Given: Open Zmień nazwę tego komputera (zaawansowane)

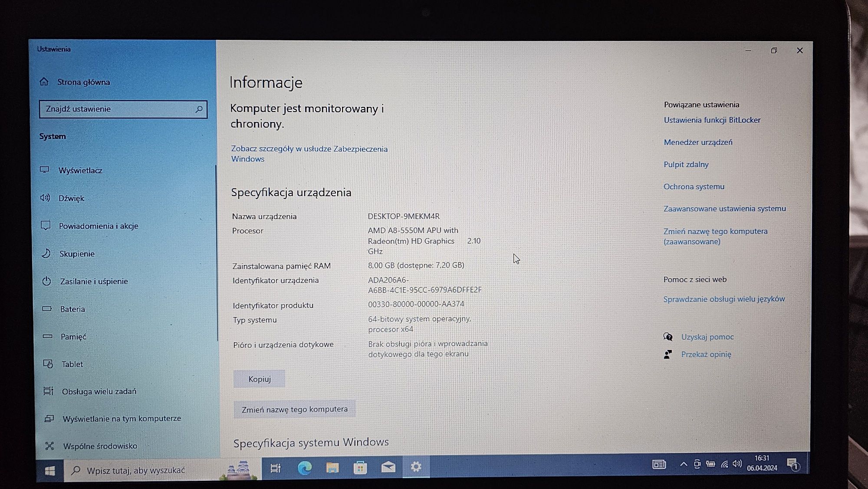Looking at the screenshot, I should click(715, 236).
